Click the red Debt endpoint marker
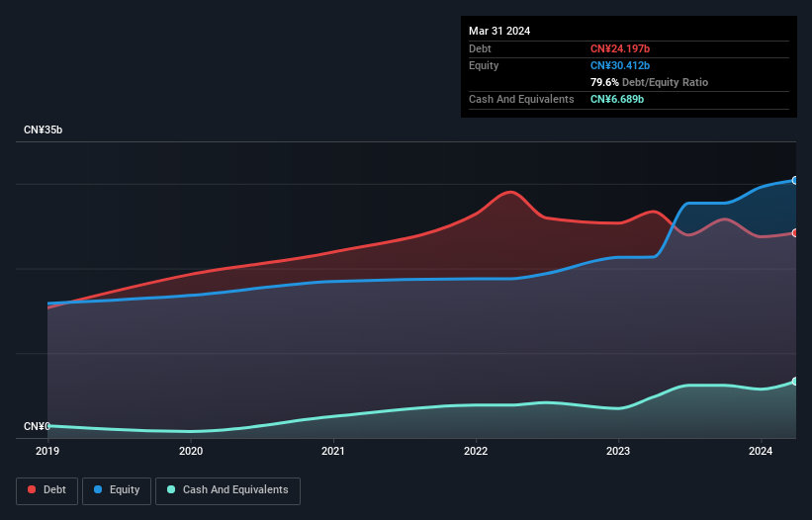Viewport: 812px width, 520px height. (x=795, y=233)
